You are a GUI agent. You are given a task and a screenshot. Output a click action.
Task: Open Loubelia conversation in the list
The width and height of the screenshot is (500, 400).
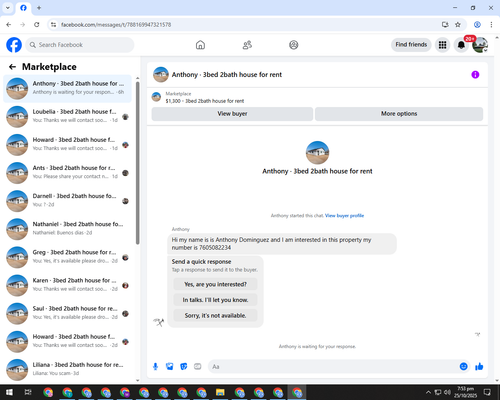click(67, 117)
